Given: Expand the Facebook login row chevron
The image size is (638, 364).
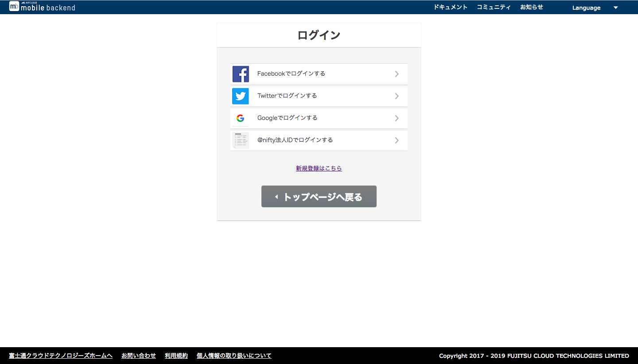Looking at the screenshot, I should pyautogui.click(x=397, y=74).
